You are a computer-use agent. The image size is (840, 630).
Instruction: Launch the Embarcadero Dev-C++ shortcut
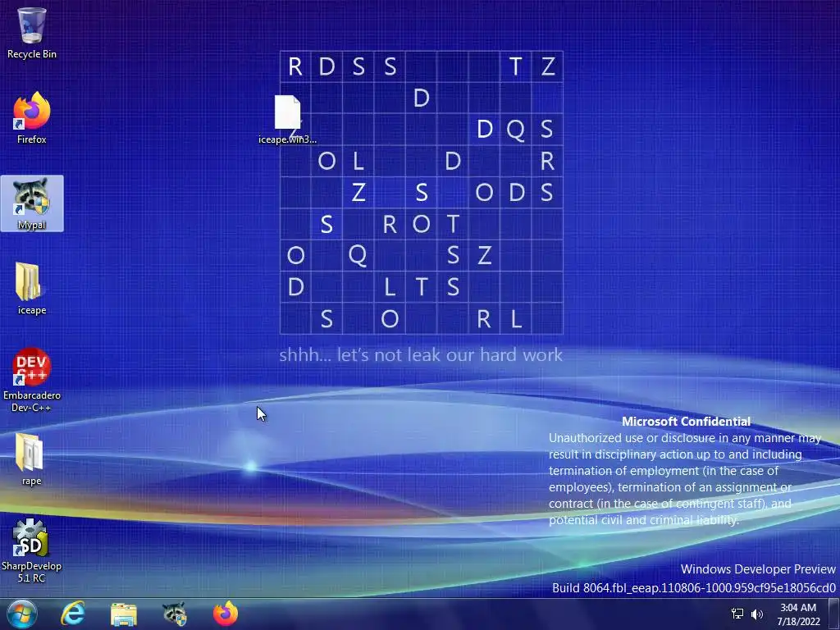[32, 380]
